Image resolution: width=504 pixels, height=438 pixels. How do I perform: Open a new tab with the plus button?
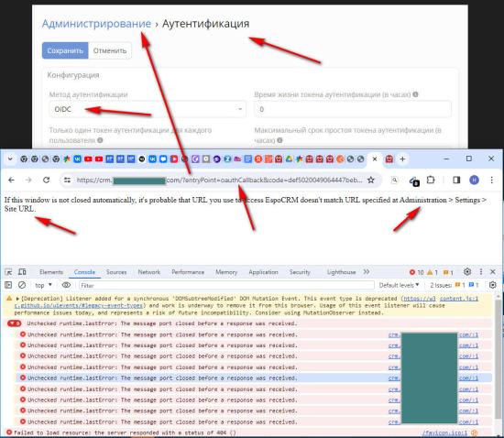tap(402, 159)
